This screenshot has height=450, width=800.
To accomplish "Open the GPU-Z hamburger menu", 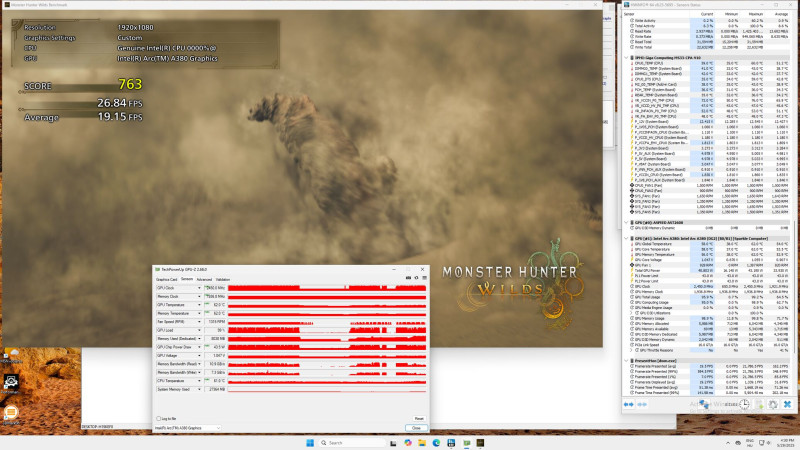I will [424, 278].
